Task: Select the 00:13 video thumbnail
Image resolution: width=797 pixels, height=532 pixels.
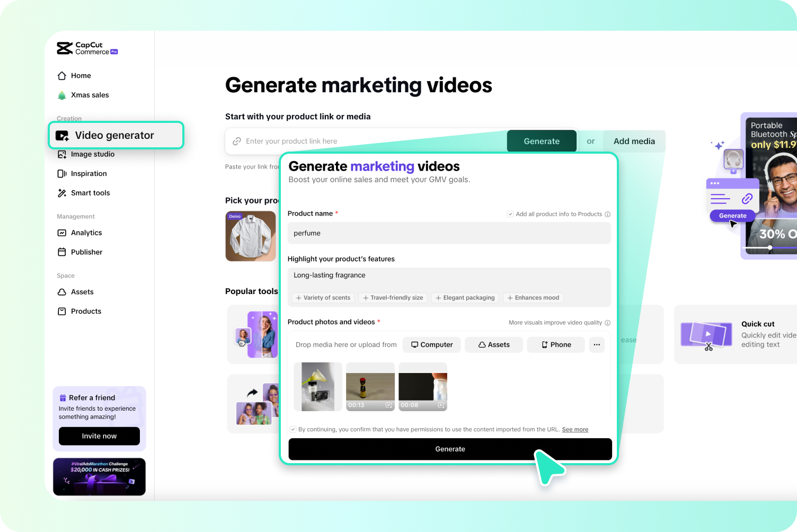Action: (x=370, y=386)
